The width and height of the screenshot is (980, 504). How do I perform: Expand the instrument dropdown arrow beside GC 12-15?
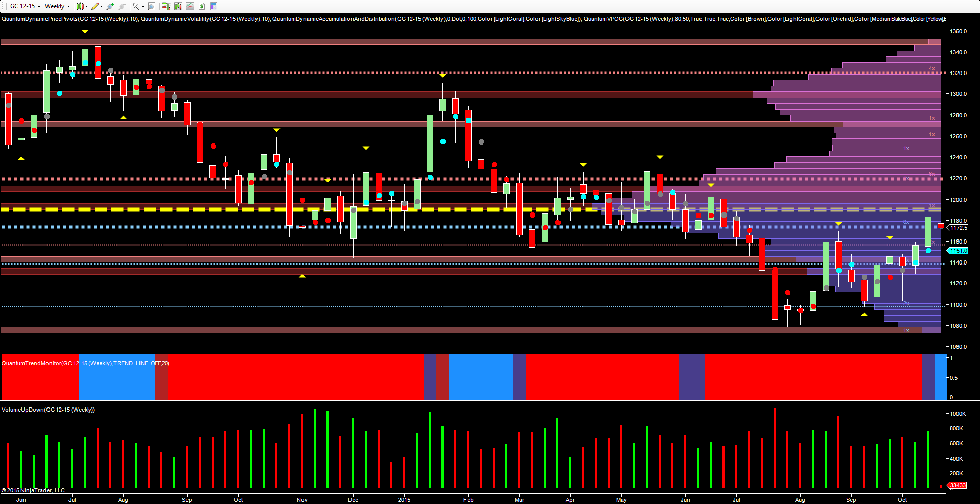click(x=39, y=7)
